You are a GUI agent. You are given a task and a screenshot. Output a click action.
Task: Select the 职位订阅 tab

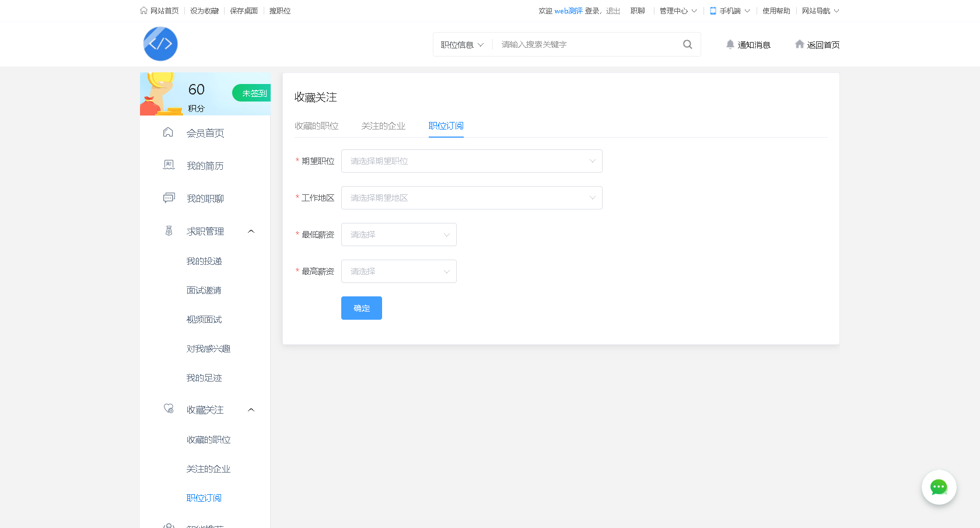point(446,126)
